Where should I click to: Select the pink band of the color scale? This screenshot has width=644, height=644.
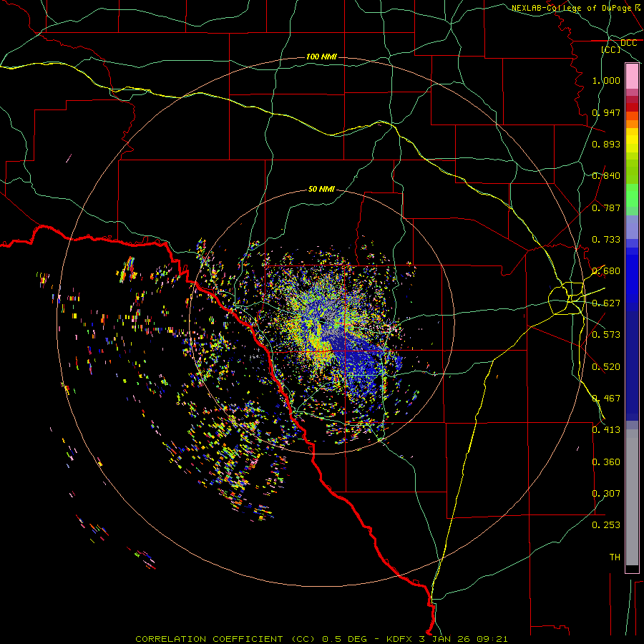632,77
